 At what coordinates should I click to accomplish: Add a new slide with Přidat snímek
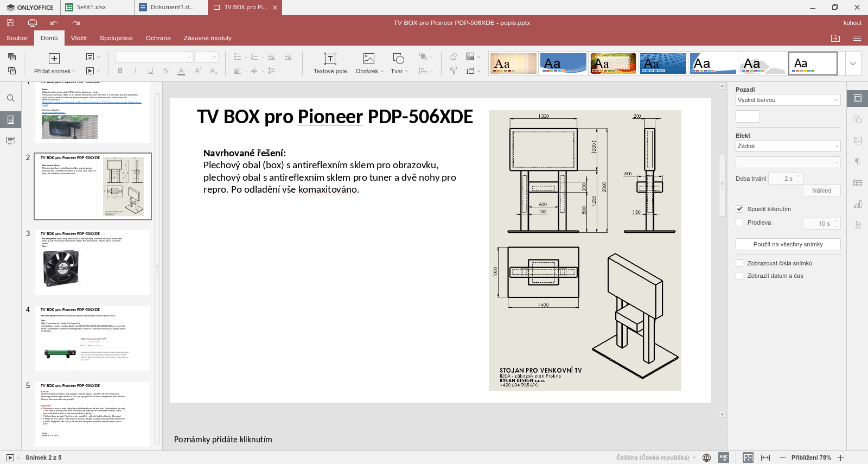tap(54, 63)
